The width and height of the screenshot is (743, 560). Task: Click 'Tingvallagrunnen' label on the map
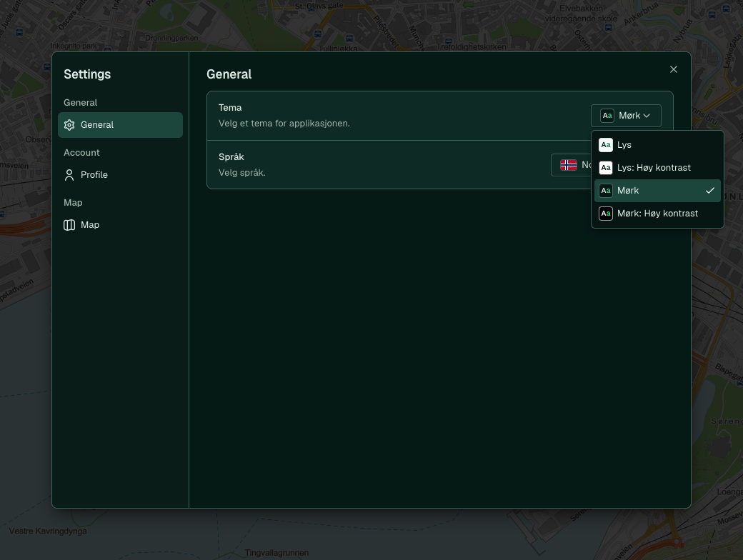coord(276,552)
